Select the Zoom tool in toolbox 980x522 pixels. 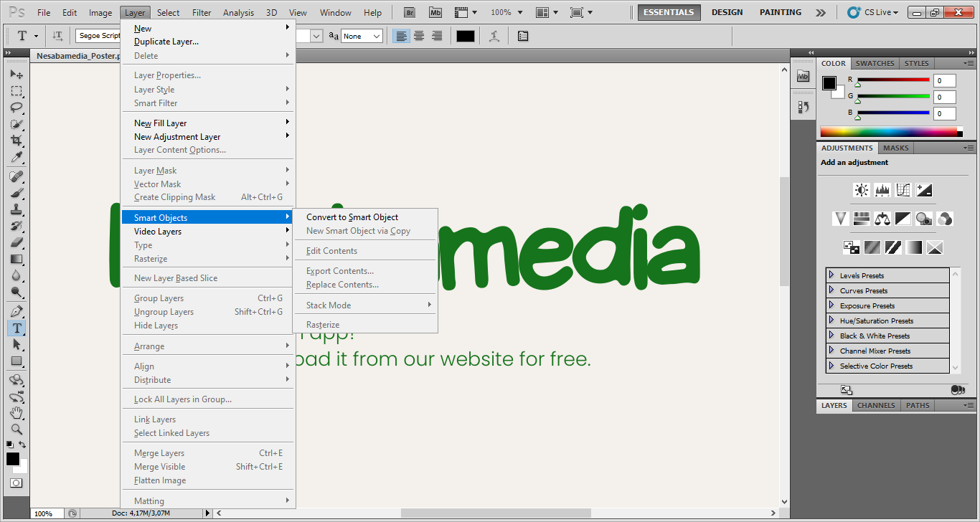pyautogui.click(x=16, y=430)
